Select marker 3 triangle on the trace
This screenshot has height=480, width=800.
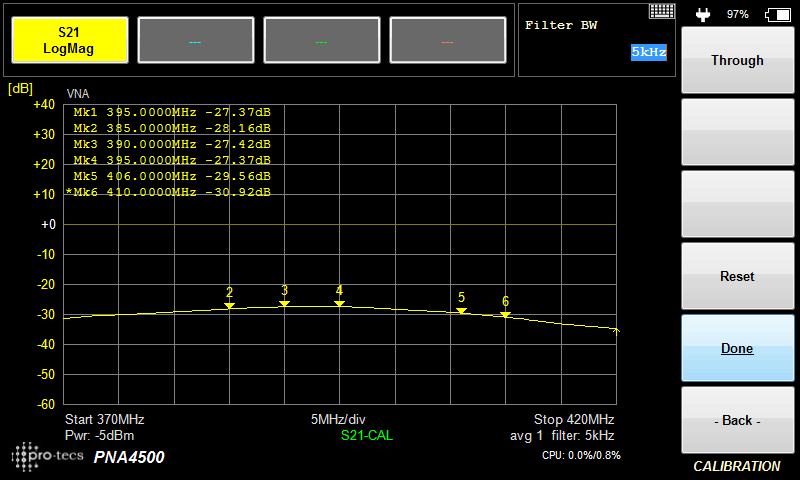(x=284, y=302)
